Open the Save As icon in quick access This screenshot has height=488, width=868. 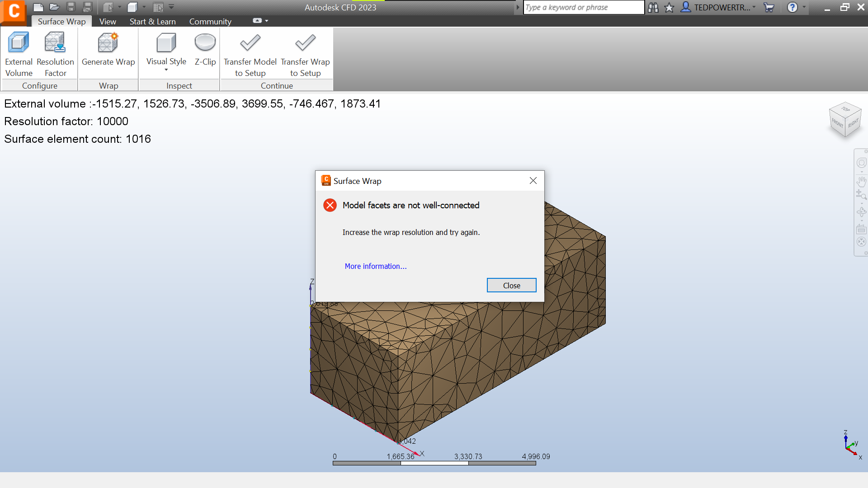pos(87,7)
